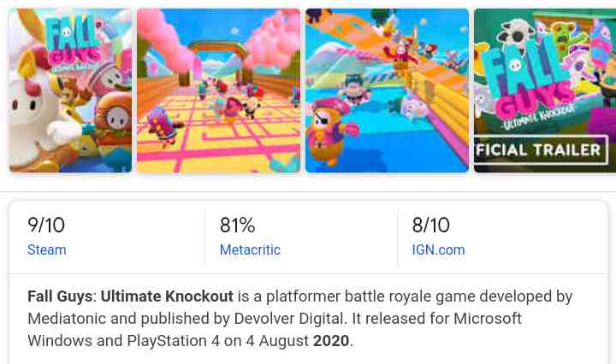This screenshot has width=616, height=364.
Task: Click the 8/10 IGN score
Action: tap(430, 226)
